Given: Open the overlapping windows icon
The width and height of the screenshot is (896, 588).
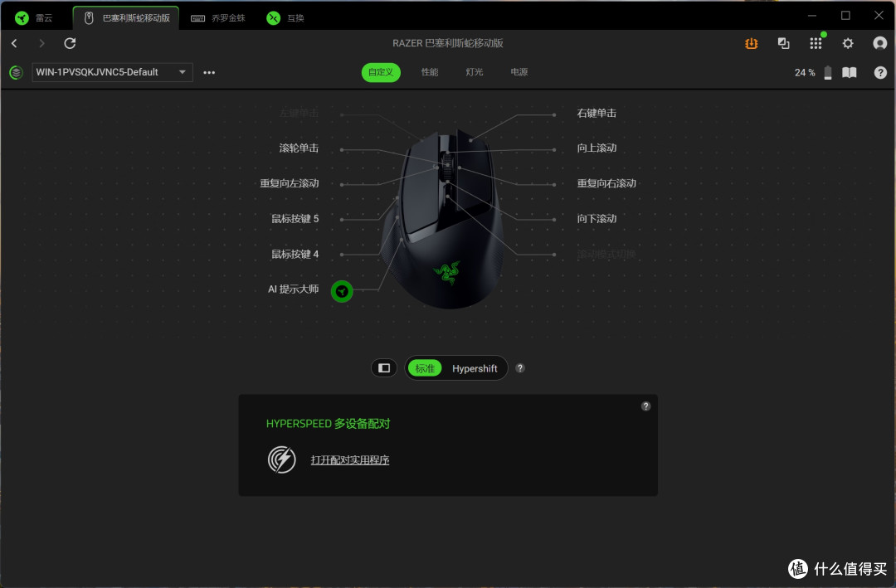Looking at the screenshot, I should coord(783,43).
